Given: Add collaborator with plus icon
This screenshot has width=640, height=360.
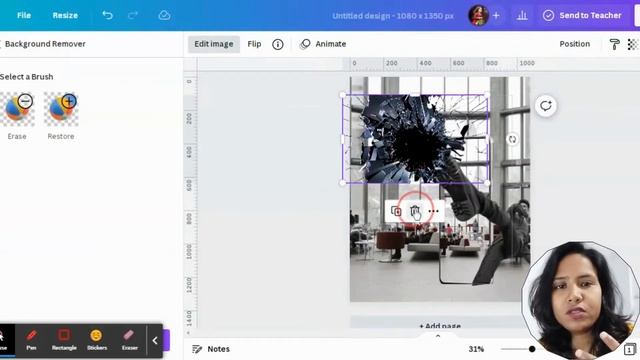Looking at the screenshot, I should point(496,16).
